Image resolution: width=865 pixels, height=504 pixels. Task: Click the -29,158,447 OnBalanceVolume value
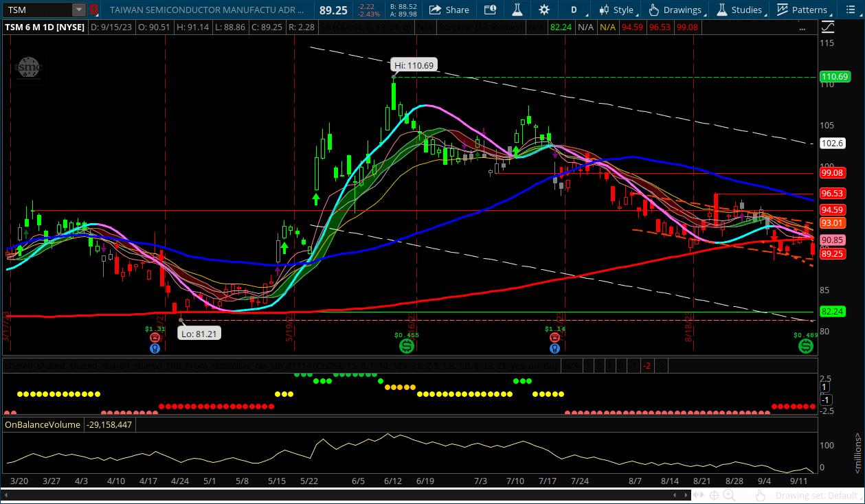coord(110,425)
